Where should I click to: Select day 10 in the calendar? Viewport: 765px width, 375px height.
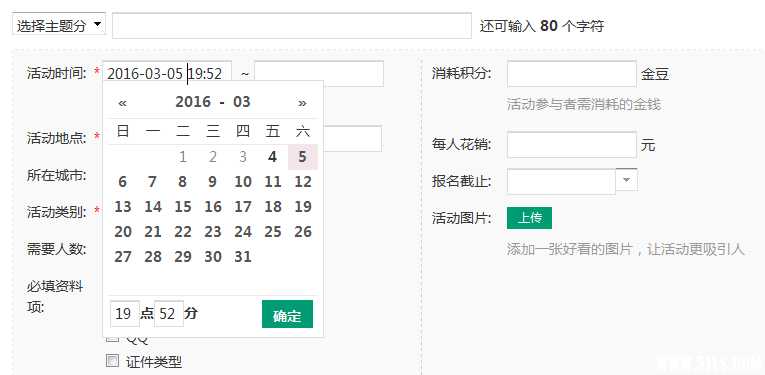pos(243,182)
